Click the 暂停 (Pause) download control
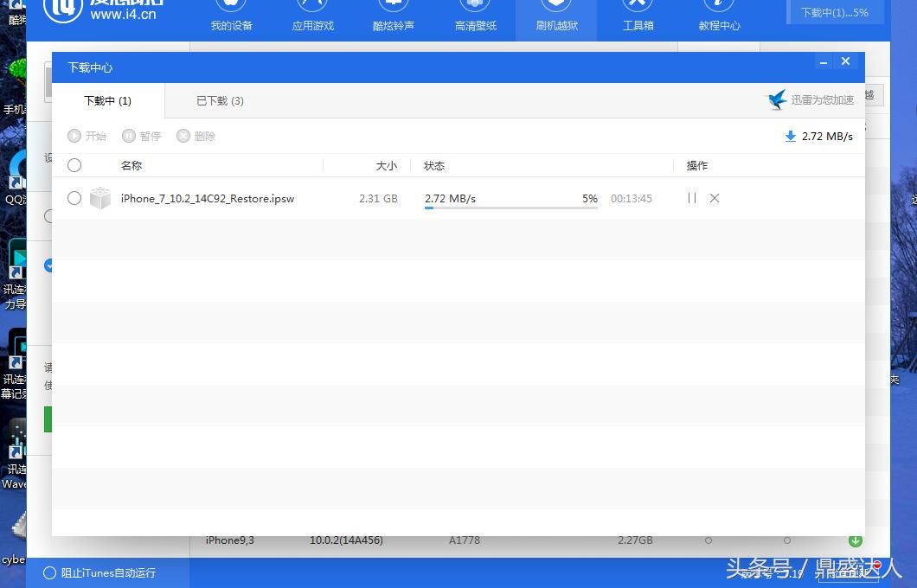Viewport: 917px width, 588px height. click(142, 136)
